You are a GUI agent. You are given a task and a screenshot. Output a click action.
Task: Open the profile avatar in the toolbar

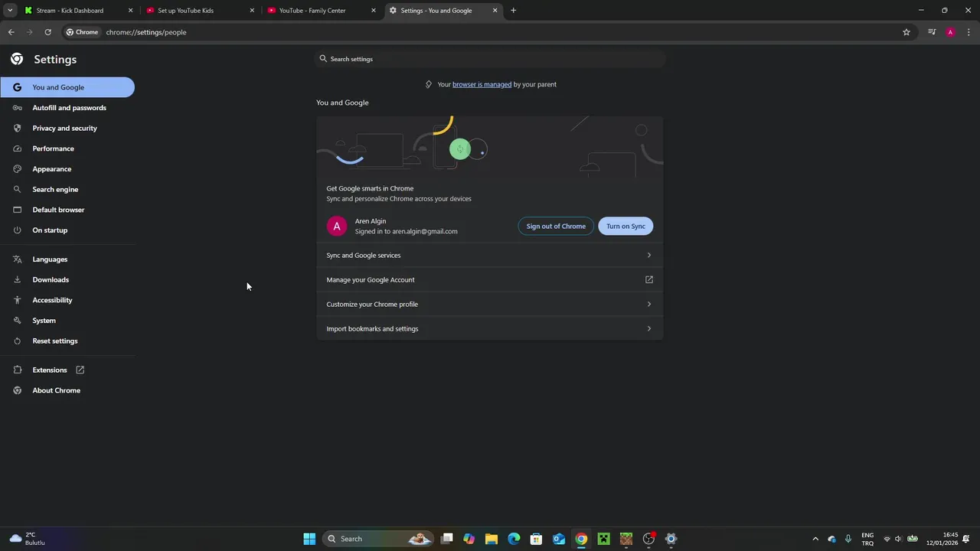950,32
